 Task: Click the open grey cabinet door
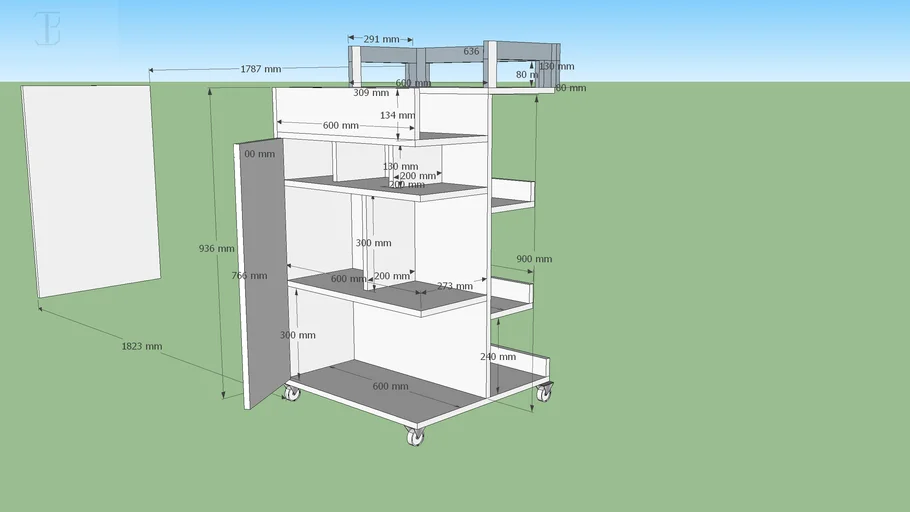[262, 270]
